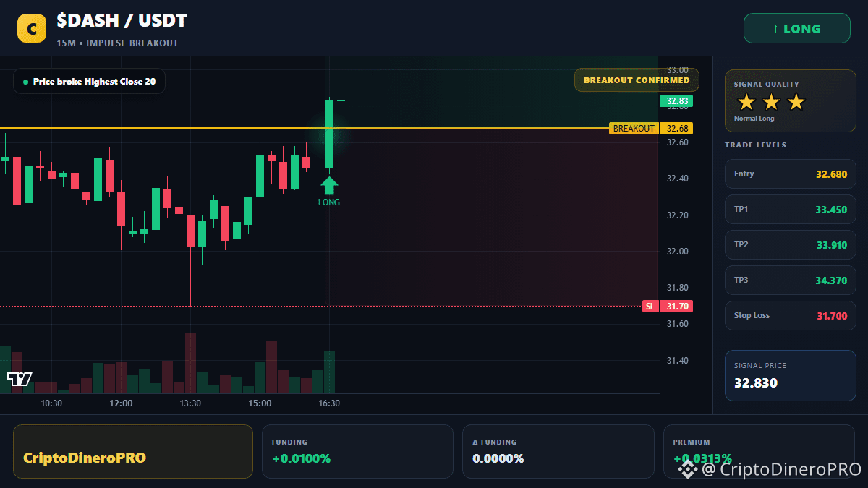Click the tall green breakout candle

tap(329, 134)
